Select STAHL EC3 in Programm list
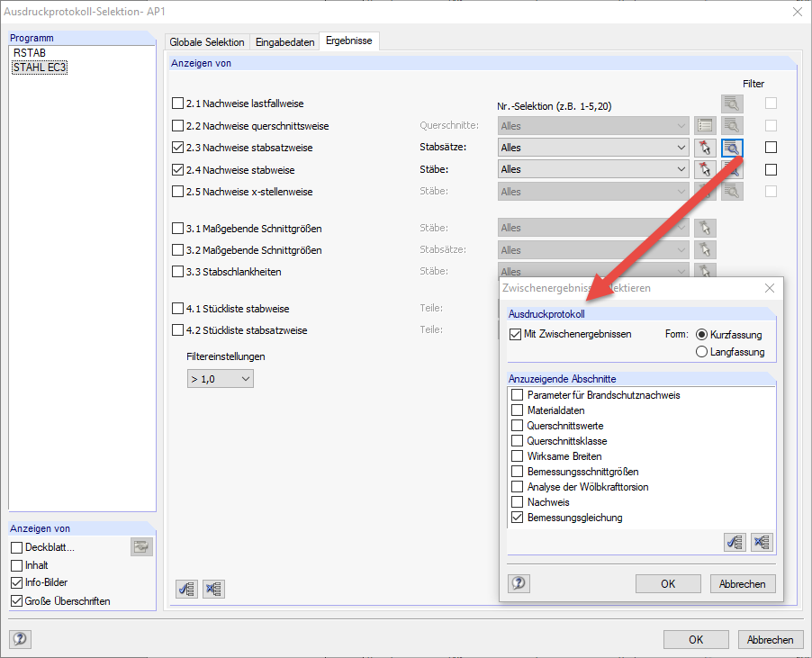The image size is (812, 658). coord(40,68)
